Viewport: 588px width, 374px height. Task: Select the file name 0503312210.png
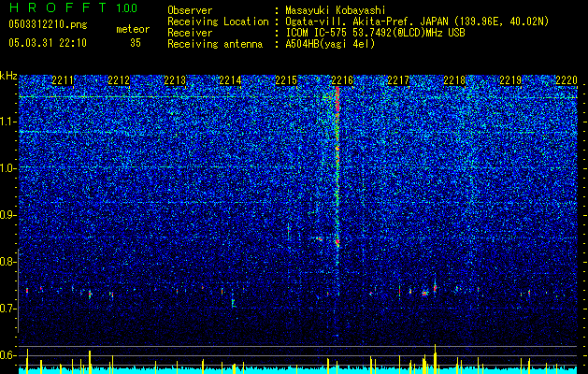tap(48, 24)
